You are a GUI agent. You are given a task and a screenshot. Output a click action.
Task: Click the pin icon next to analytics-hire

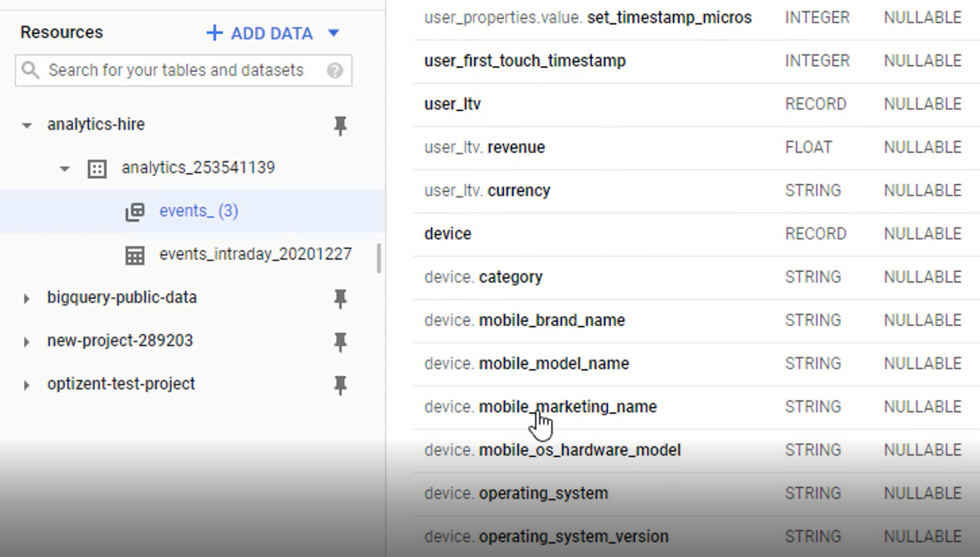click(x=340, y=125)
